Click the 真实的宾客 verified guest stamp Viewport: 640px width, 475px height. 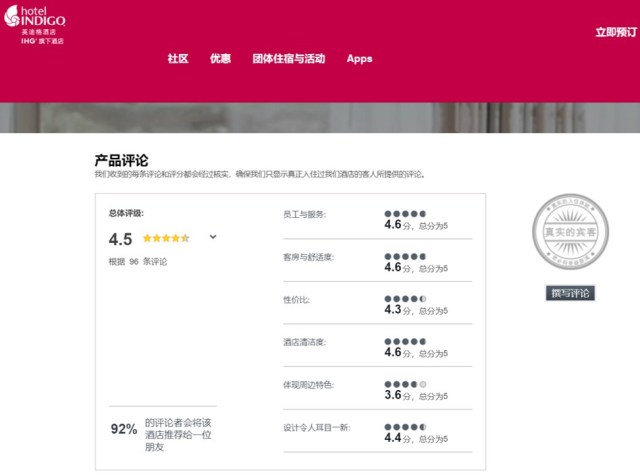[x=569, y=231]
